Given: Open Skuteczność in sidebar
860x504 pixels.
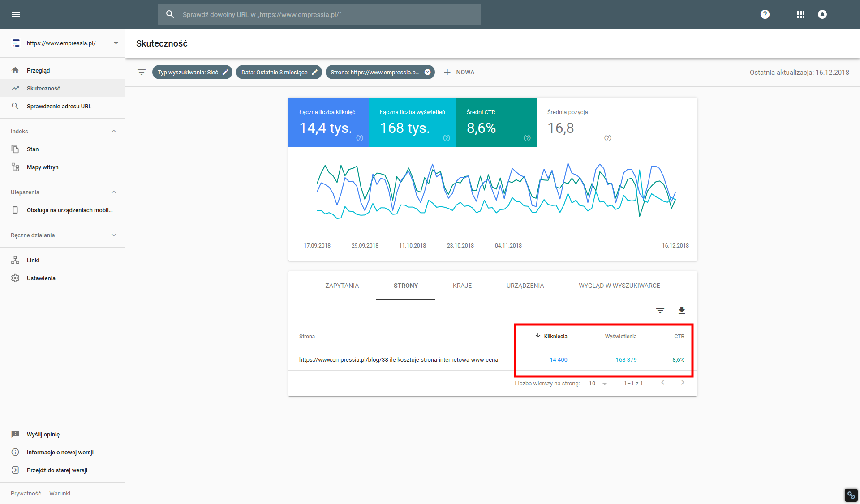Looking at the screenshot, I should coord(62,88).
